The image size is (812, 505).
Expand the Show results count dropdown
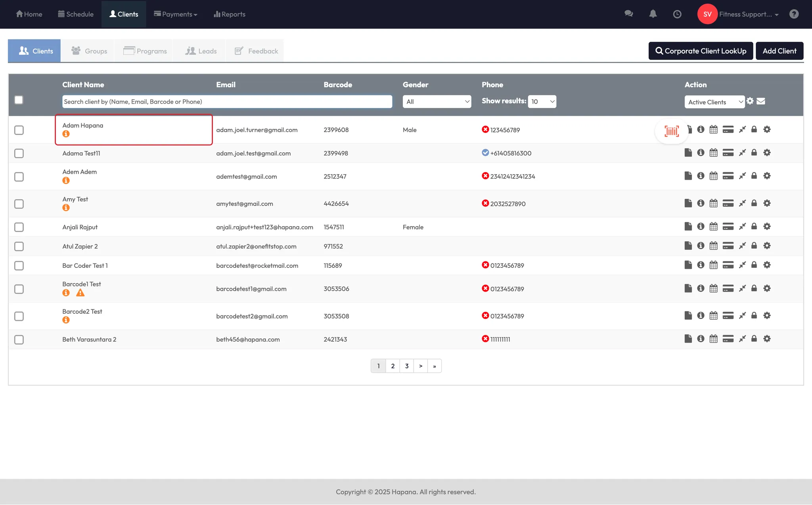(542, 102)
